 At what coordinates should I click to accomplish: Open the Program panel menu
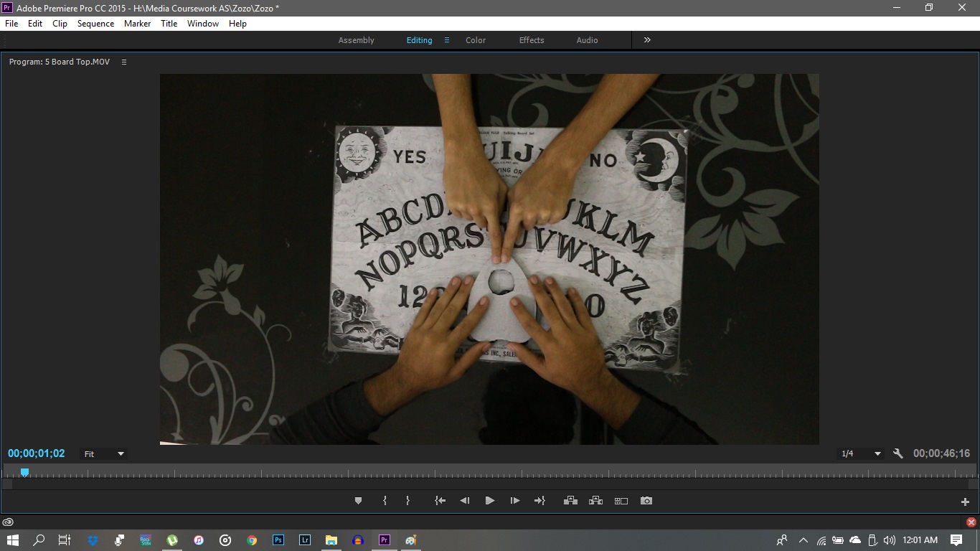tap(123, 62)
